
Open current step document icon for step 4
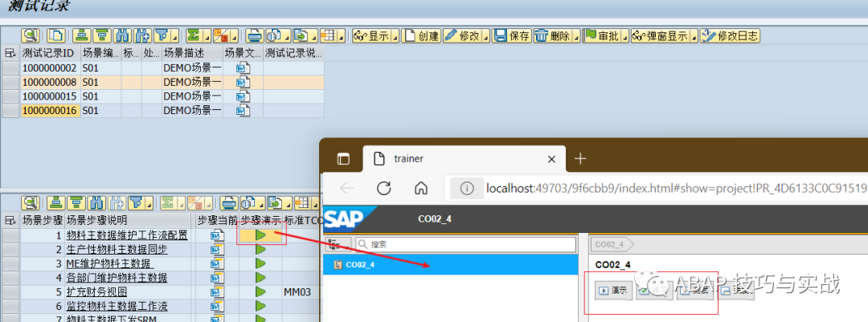click(218, 278)
